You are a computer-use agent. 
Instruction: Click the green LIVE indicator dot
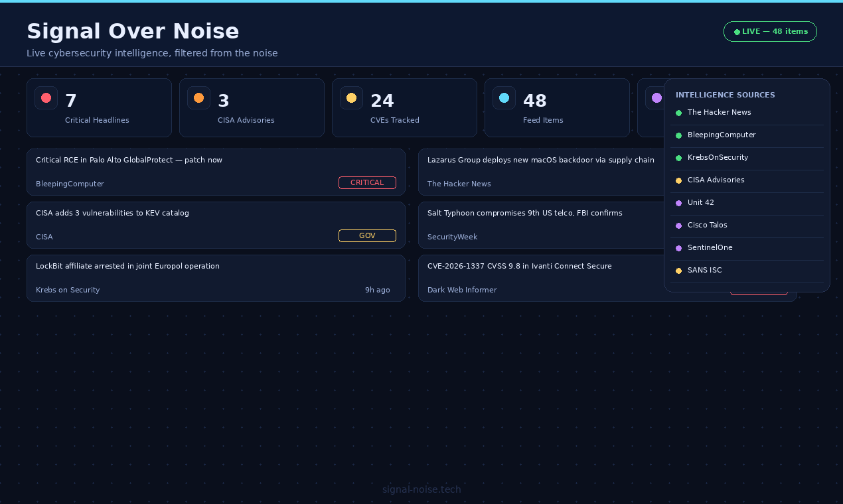point(737,31)
